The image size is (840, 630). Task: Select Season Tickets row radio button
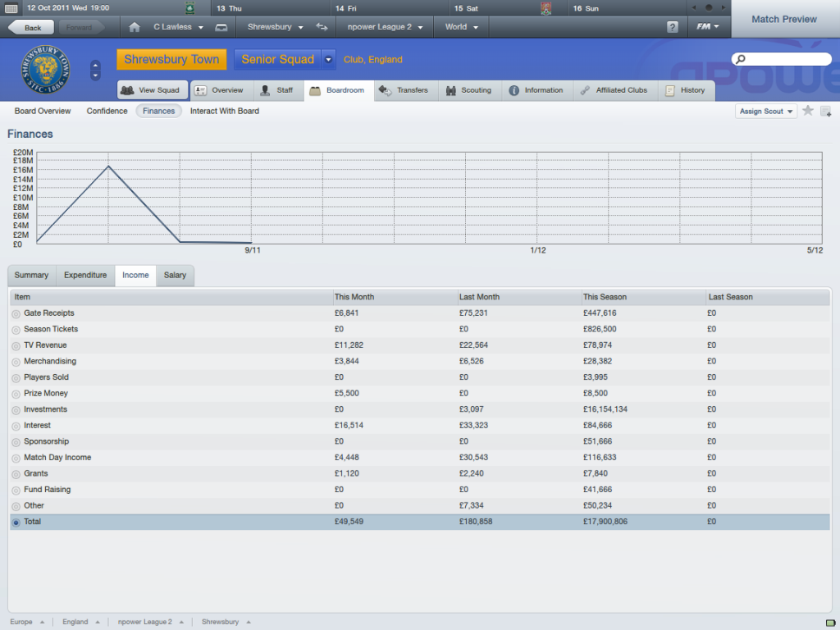[x=16, y=330]
